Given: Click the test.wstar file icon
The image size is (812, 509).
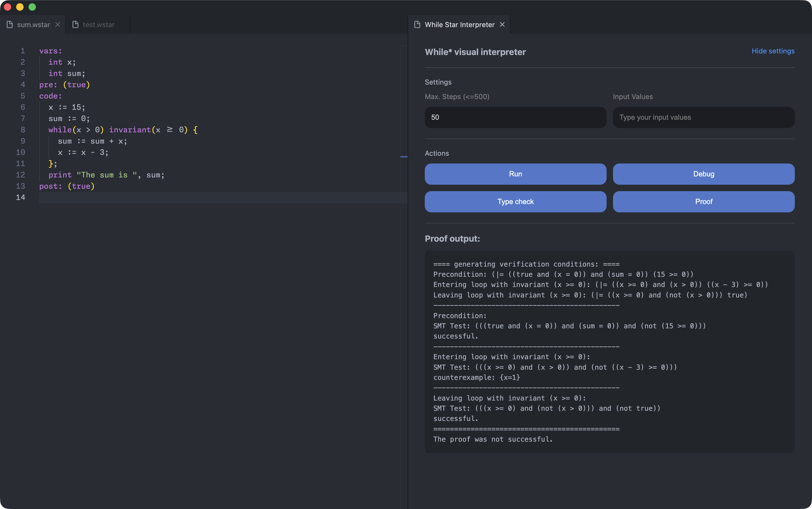Looking at the screenshot, I should tap(75, 25).
